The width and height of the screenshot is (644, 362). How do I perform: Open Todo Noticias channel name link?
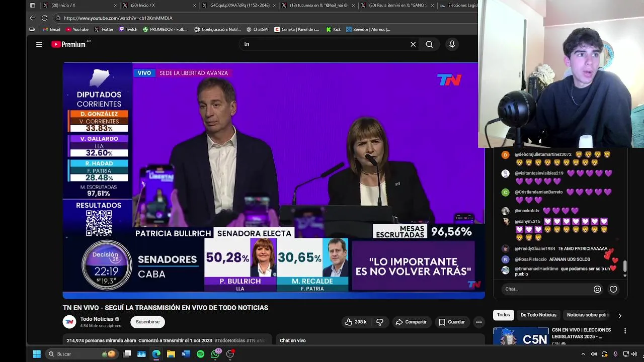(x=97, y=319)
